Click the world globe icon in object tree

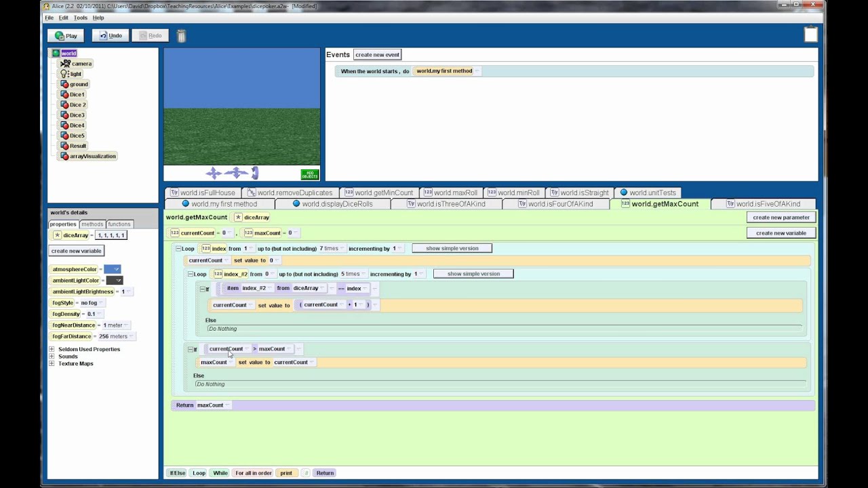point(56,53)
